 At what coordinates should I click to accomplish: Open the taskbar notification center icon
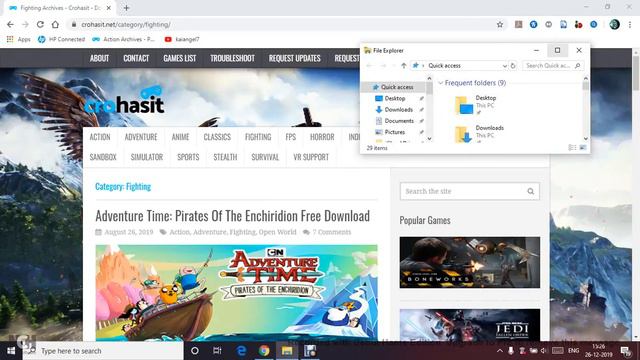(625, 351)
